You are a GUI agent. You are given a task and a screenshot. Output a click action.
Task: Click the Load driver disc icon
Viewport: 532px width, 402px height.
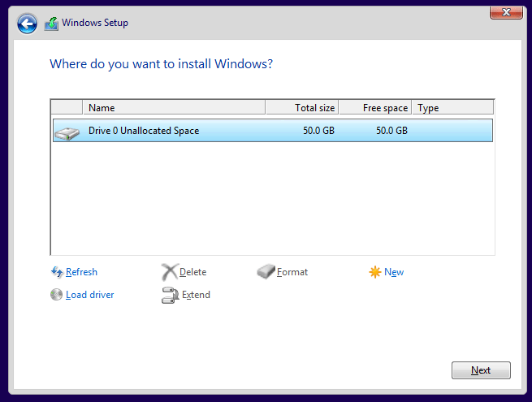pyautogui.click(x=56, y=295)
